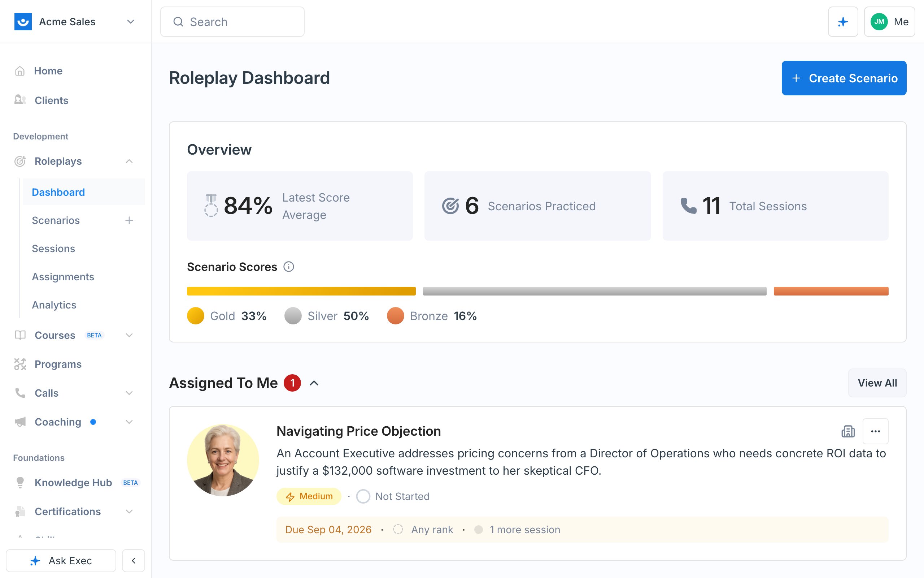The image size is (924, 578).
Task: Click the Latest Score Average label
Action: (x=316, y=206)
